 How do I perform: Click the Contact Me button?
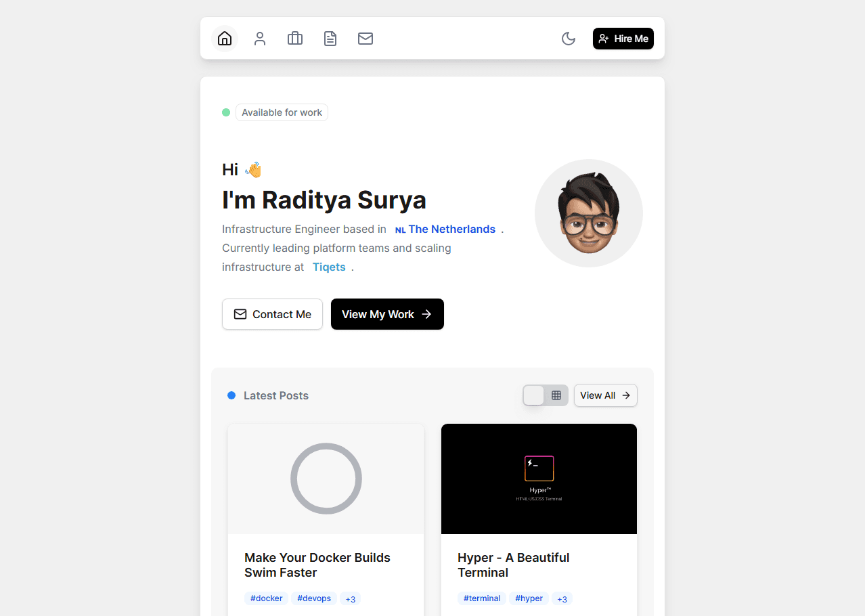point(272,314)
